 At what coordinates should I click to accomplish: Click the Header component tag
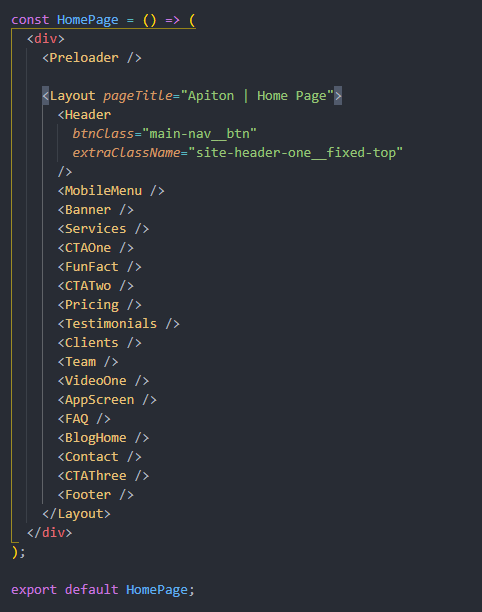(x=84, y=115)
